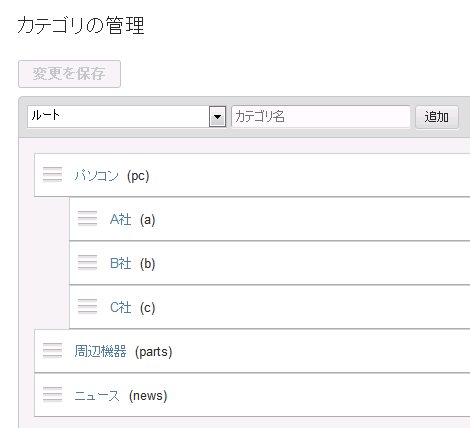Image resolution: width=470 pixels, height=428 pixels.
Task: Click drag handle icon for C社 (c)
Action: 87,307
